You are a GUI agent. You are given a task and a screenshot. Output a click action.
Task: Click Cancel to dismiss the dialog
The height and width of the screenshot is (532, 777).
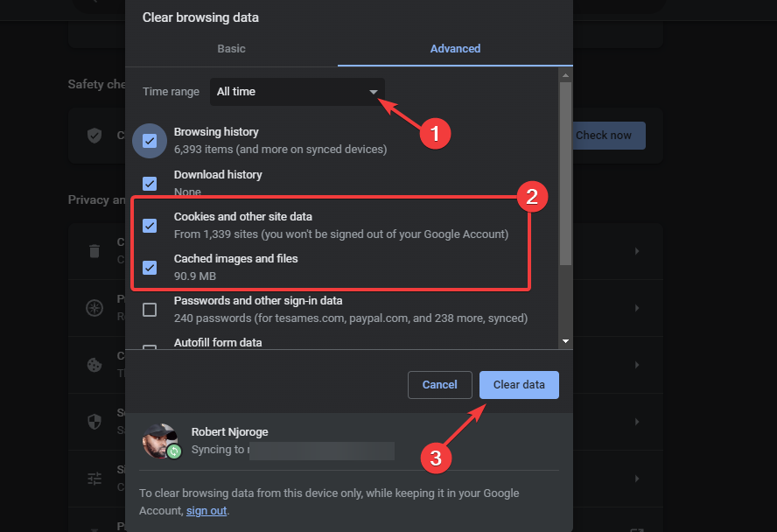coord(439,384)
